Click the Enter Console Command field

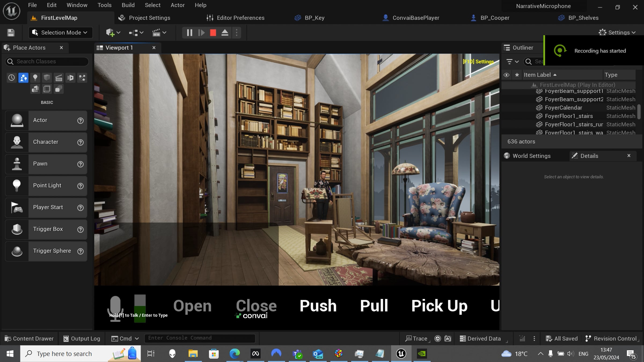point(200,338)
